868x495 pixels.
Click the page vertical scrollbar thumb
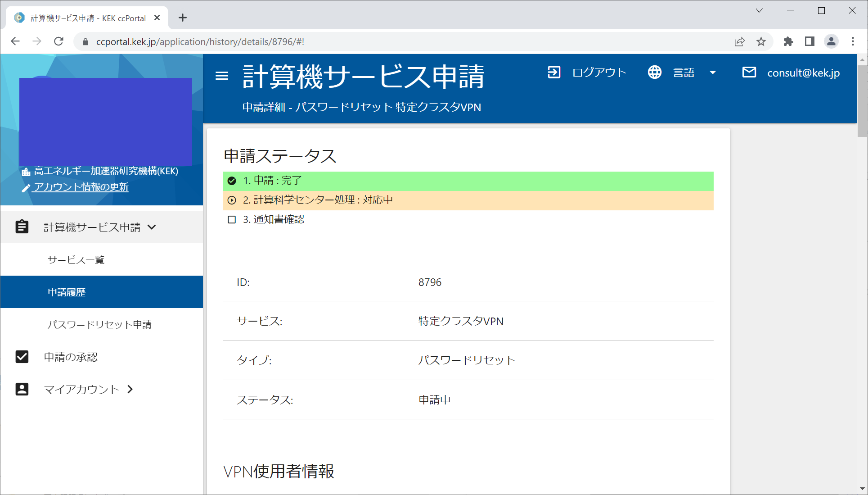click(862, 100)
